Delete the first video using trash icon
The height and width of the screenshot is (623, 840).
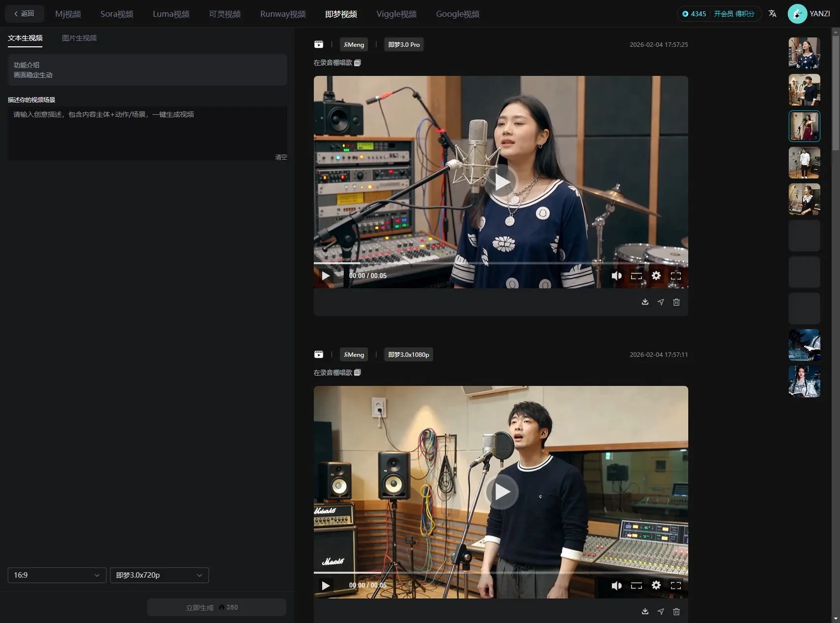tap(676, 302)
